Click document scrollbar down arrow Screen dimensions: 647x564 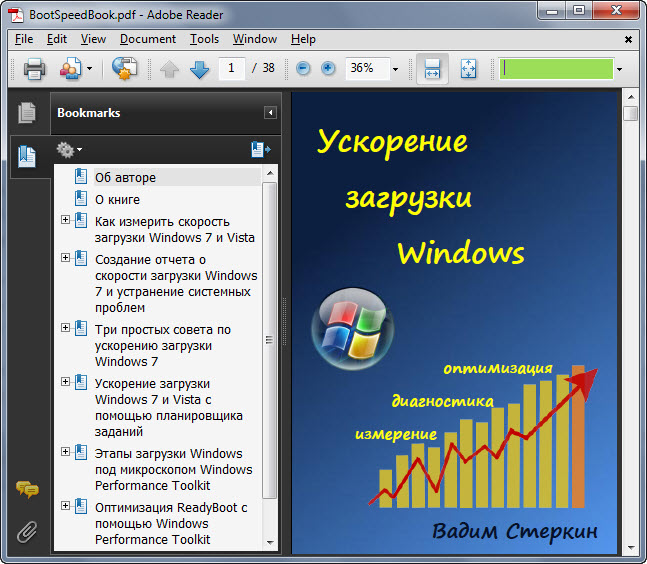631,548
